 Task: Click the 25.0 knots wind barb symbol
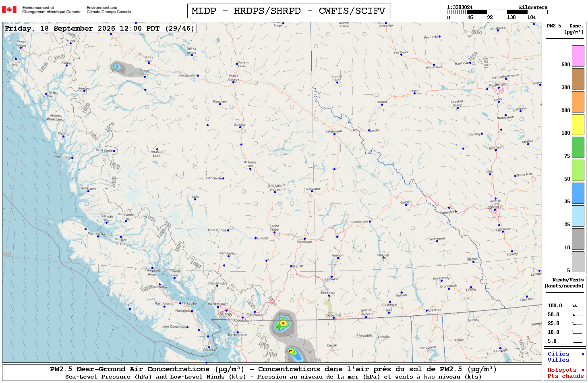(x=577, y=323)
